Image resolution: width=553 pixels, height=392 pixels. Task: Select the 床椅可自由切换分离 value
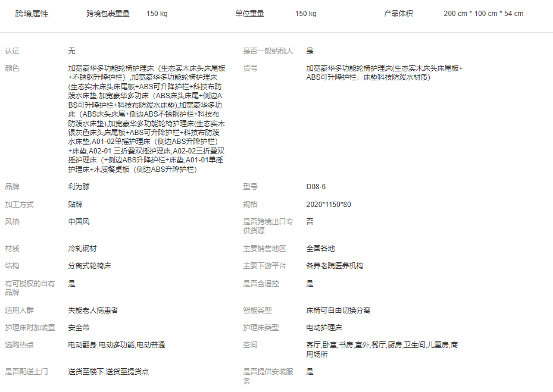tap(338, 311)
